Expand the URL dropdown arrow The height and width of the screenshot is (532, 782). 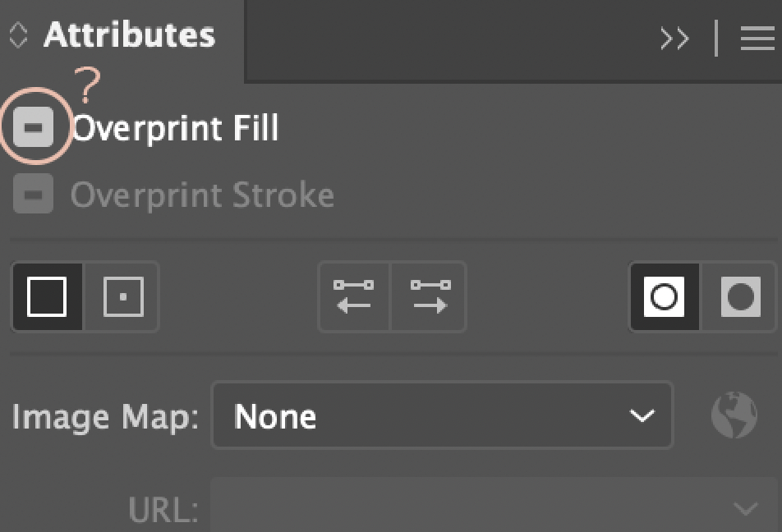coord(746,510)
